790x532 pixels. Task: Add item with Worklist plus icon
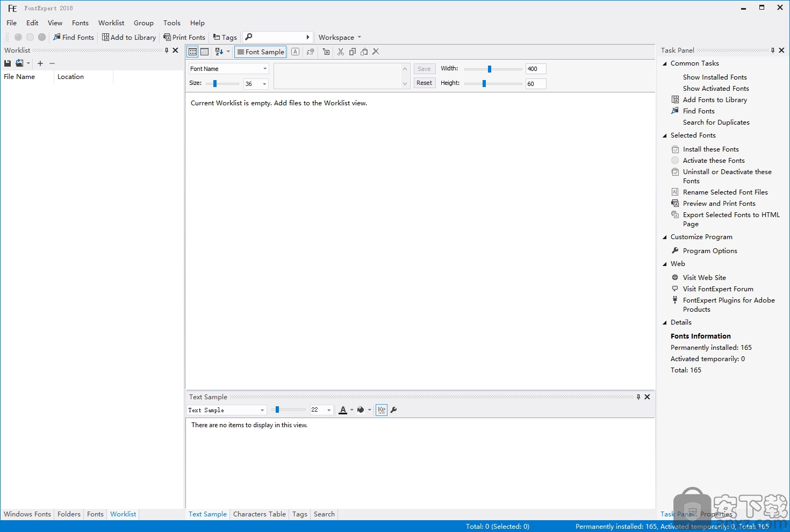pos(40,63)
